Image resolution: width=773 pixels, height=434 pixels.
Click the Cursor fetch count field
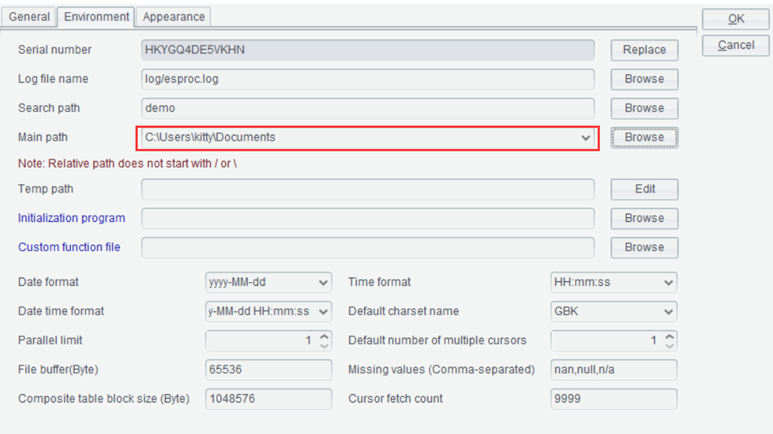[614, 399]
